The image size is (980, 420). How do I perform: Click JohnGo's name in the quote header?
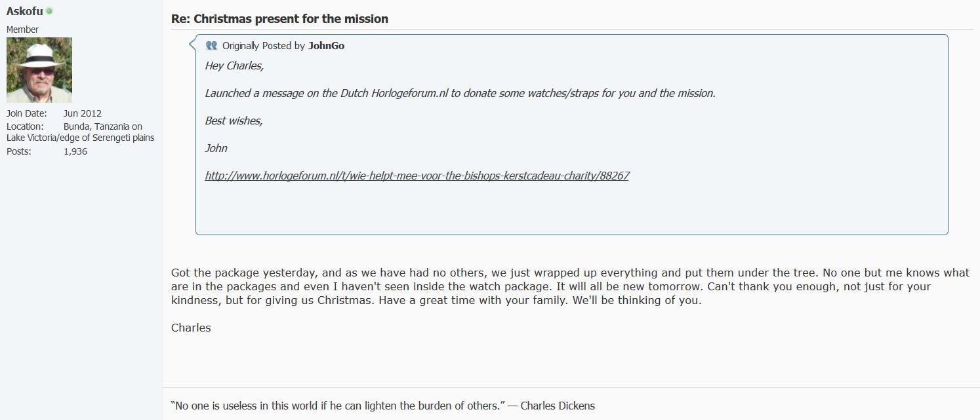(x=326, y=45)
